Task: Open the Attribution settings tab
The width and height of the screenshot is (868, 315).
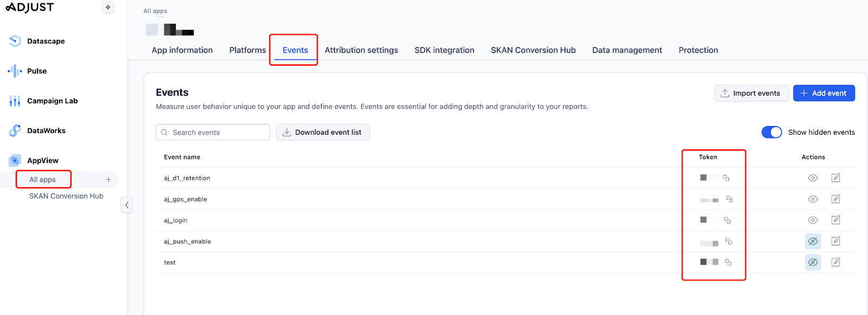Action: pyautogui.click(x=361, y=50)
